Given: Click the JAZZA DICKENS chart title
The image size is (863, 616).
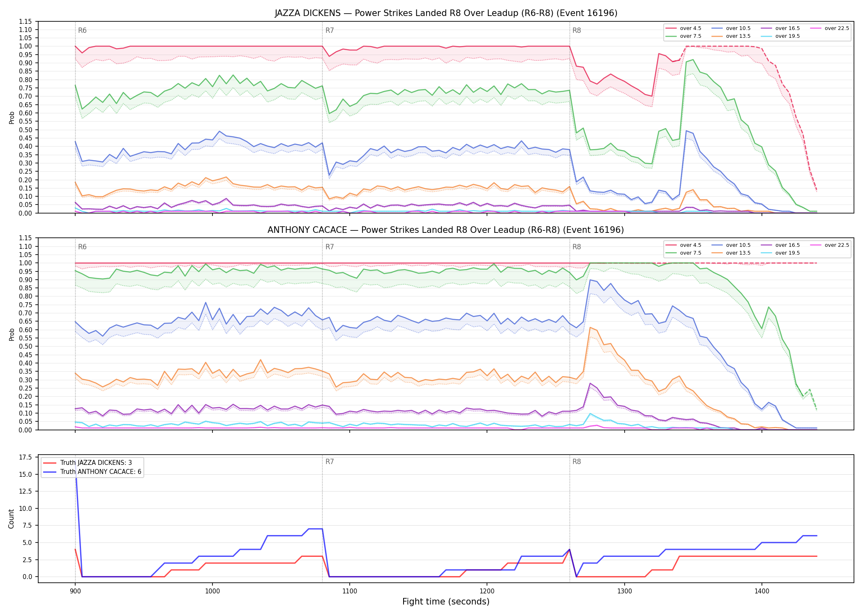Looking at the screenshot, I should pos(446,13).
